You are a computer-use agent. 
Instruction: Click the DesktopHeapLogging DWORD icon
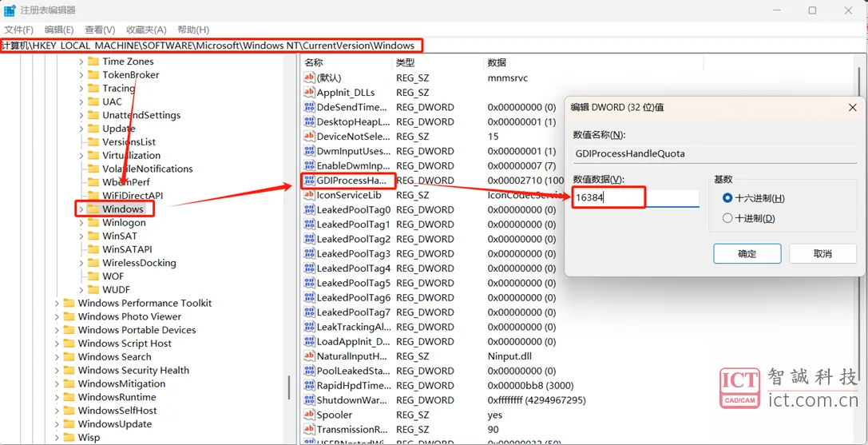(x=310, y=122)
